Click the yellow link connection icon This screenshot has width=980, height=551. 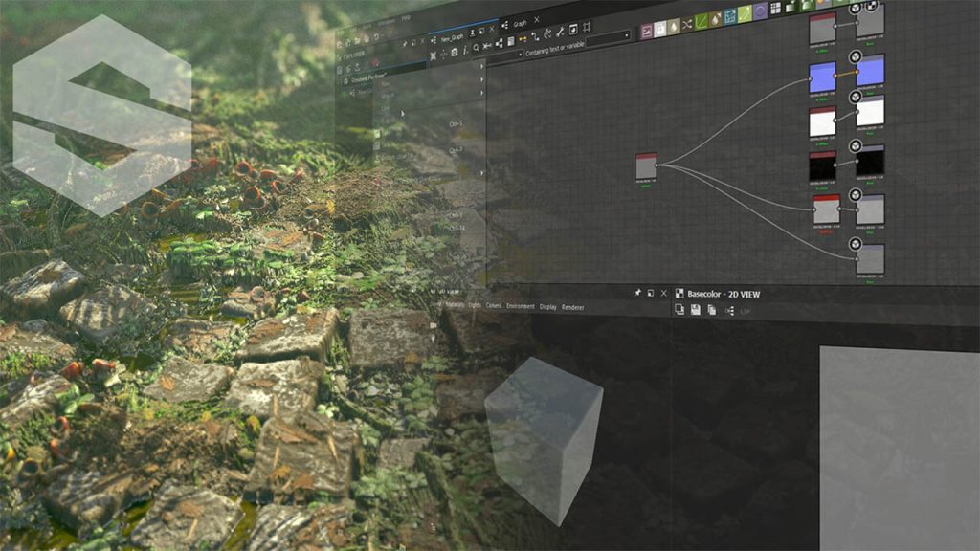pyautogui.click(x=523, y=38)
